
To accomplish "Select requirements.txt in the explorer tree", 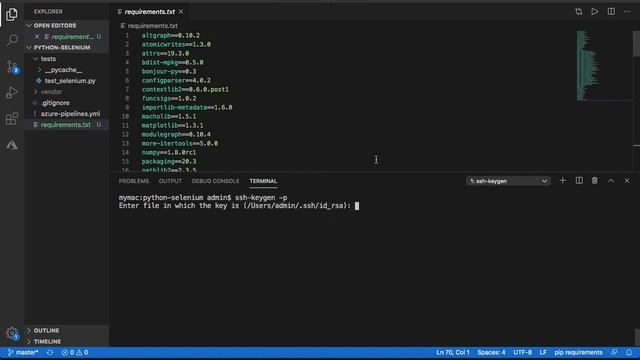I will coord(67,125).
